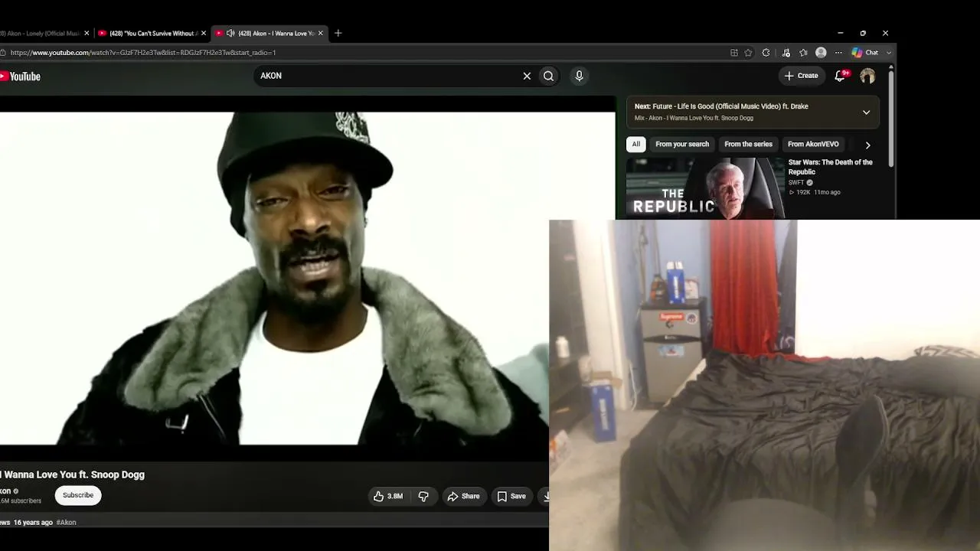This screenshot has width=980, height=551.
Task: Filter by From your search chip
Action: click(x=682, y=144)
